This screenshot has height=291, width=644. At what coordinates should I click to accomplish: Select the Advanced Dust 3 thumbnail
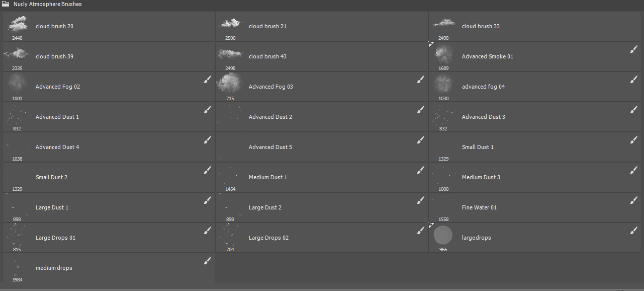click(x=443, y=115)
